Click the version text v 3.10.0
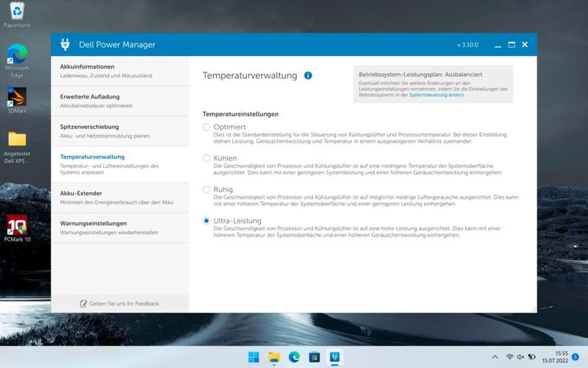The image size is (588, 368). tap(467, 45)
